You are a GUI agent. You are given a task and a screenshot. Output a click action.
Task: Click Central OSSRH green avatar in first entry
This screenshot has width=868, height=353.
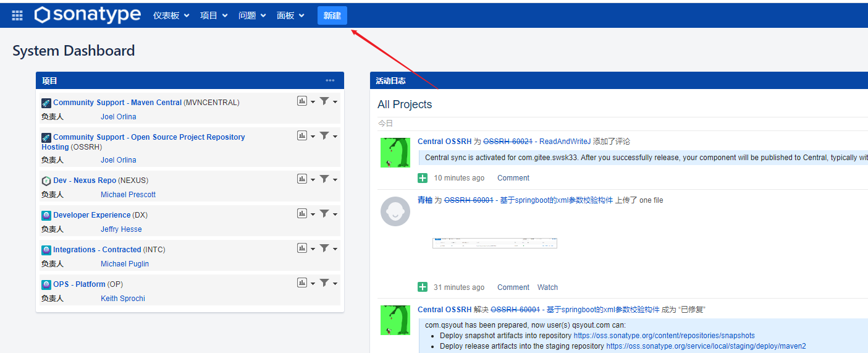[395, 153]
